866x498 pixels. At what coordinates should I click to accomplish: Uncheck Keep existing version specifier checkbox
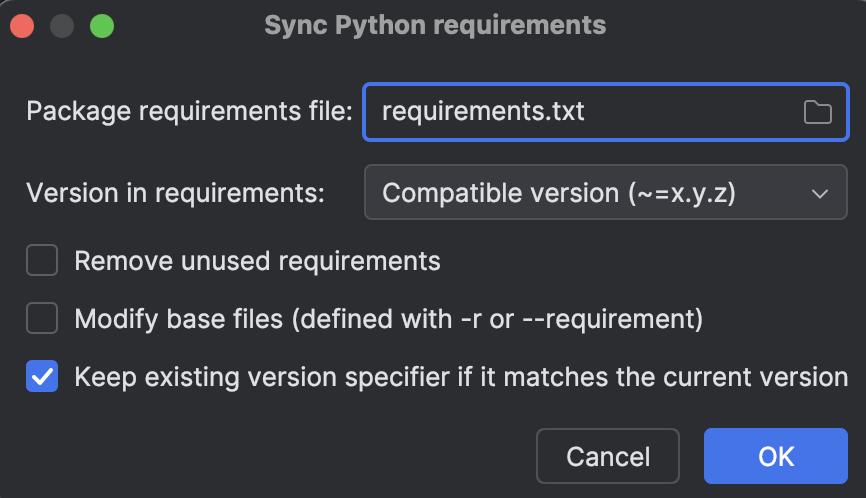pyautogui.click(x=42, y=376)
